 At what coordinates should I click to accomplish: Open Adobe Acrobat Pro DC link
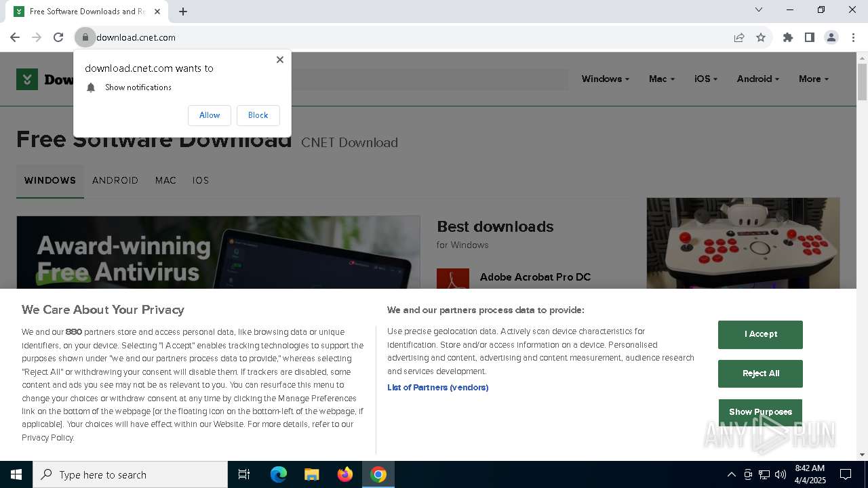[535, 277]
